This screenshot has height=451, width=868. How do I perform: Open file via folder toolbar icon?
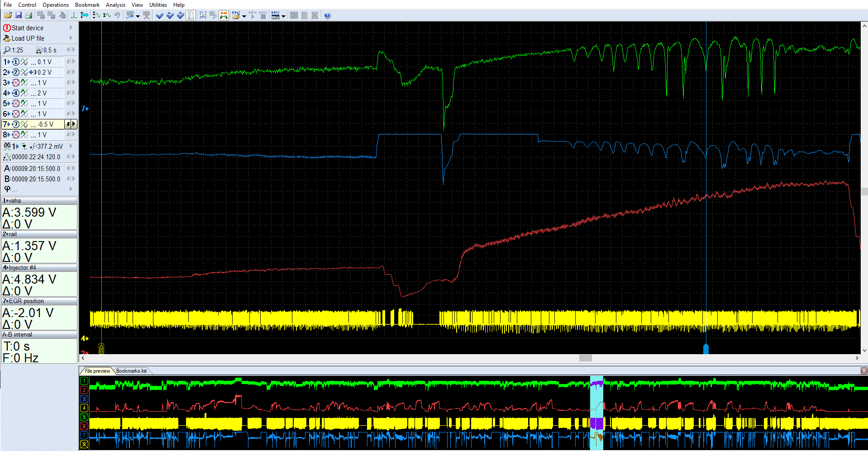8,15
